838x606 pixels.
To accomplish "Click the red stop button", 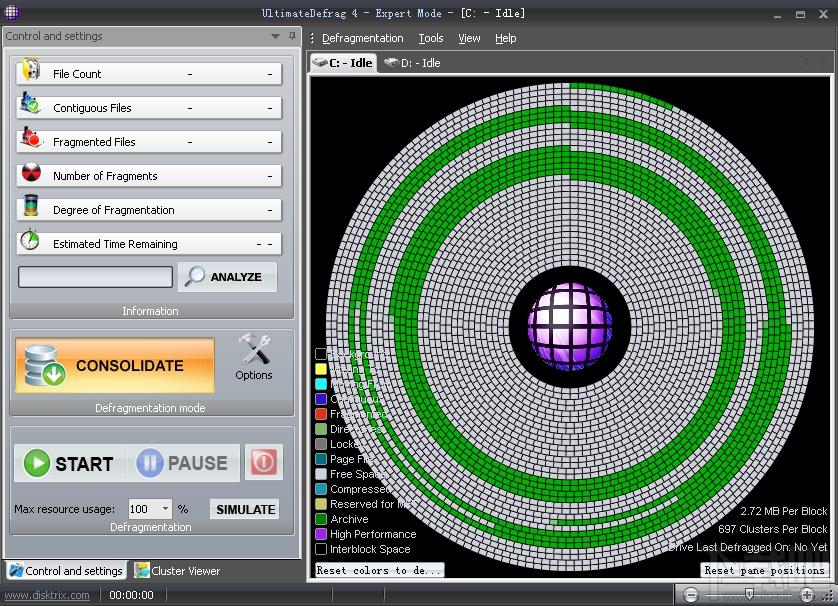I will click(x=263, y=462).
